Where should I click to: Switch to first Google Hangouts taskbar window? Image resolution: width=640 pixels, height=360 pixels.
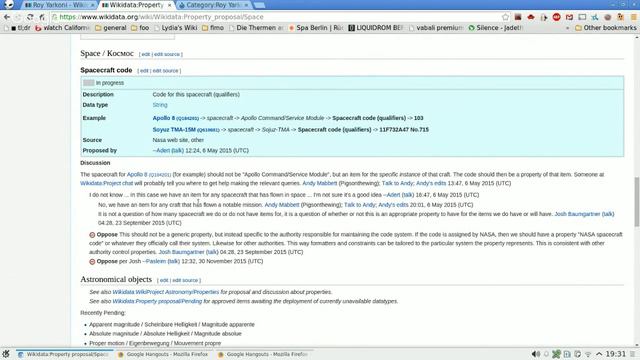click(163, 354)
